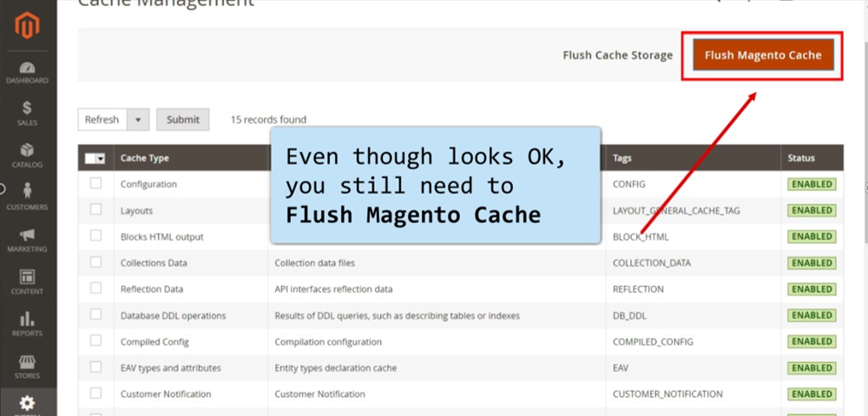This screenshot has height=416, width=868.
Task: Click ENABLED status for Configuration row
Action: pyautogui.click(x=812, y=184)
